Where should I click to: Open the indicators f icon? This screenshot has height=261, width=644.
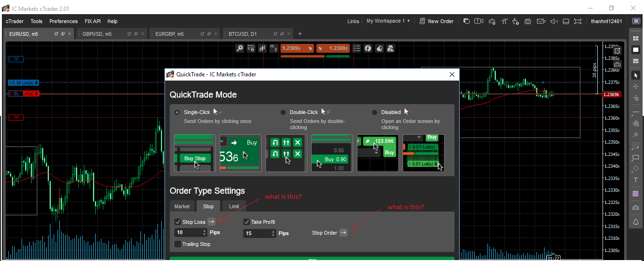coord(368,48)
